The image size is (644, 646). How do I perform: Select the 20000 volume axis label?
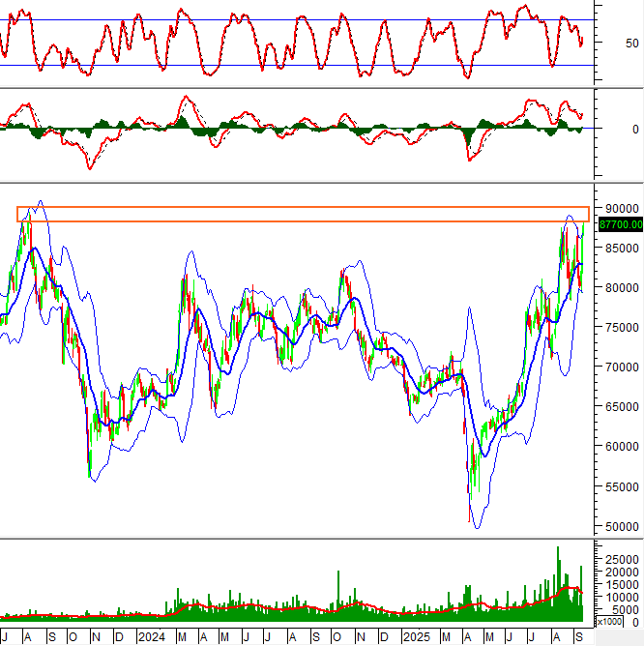(622, 572)
